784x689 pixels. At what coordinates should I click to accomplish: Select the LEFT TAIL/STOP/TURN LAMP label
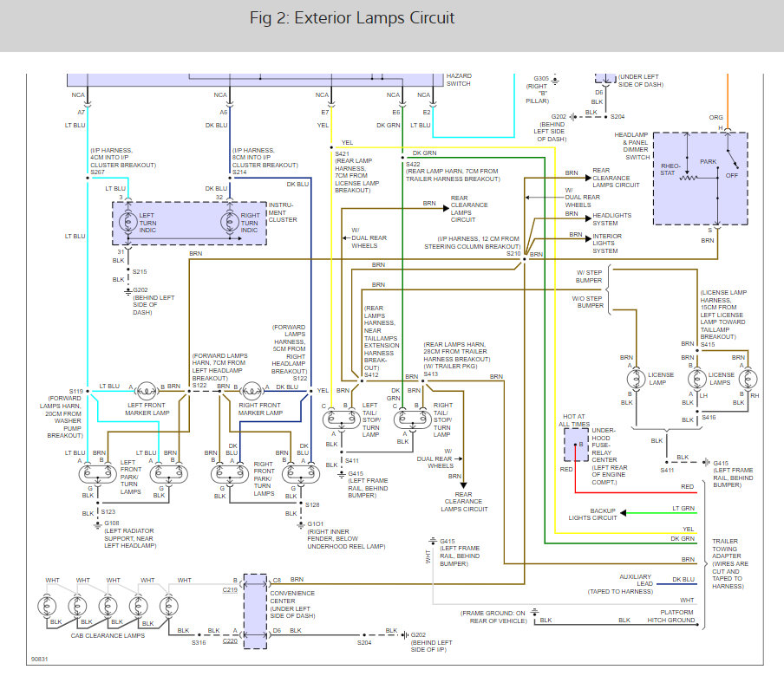[371, 419]
